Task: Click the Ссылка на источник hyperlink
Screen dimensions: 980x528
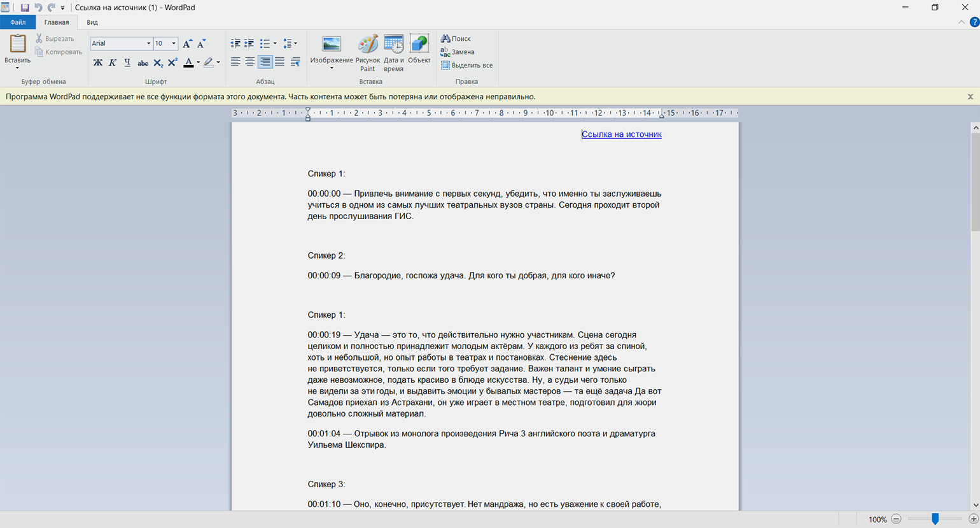Action: pyautogui.click(x=621, y=134)
